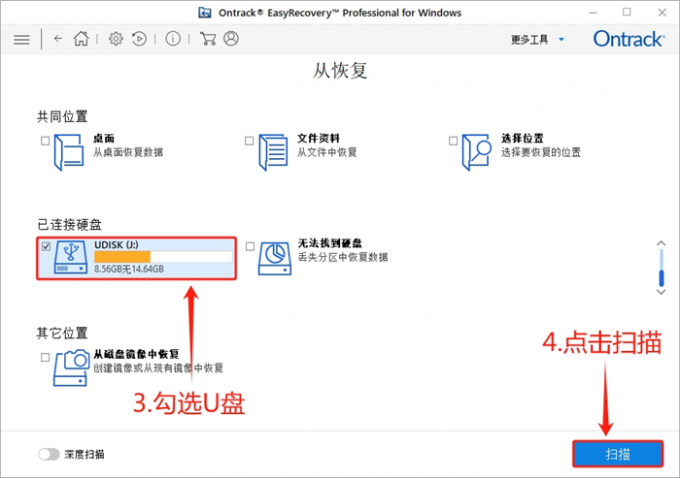The image size is (680, 478).
Task: Click the 选择位置 label
Action: click(x=522, y=138)
